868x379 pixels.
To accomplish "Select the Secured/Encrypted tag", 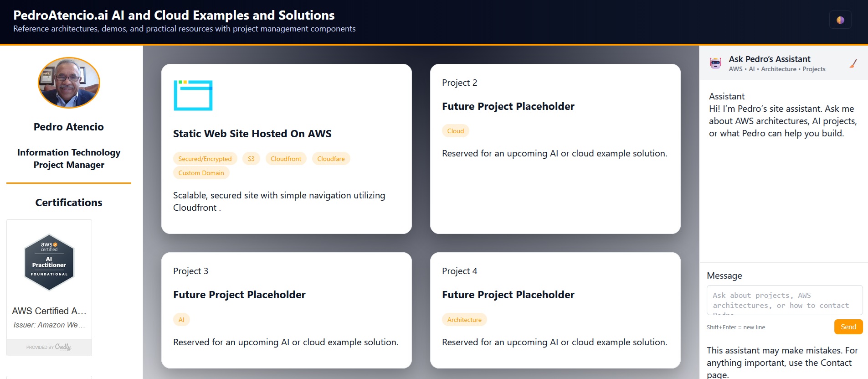I will point(205,159).
